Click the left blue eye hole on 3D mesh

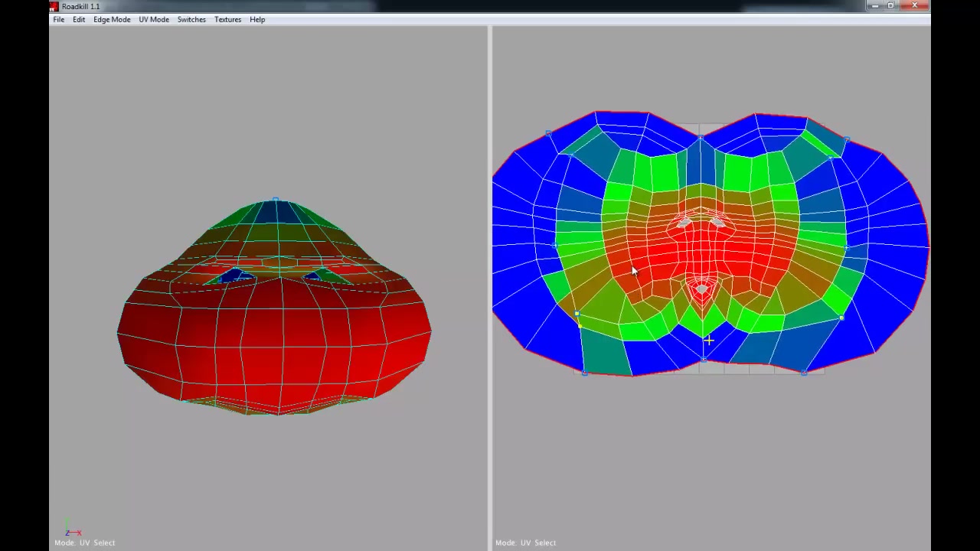click(x=236, y=276)
